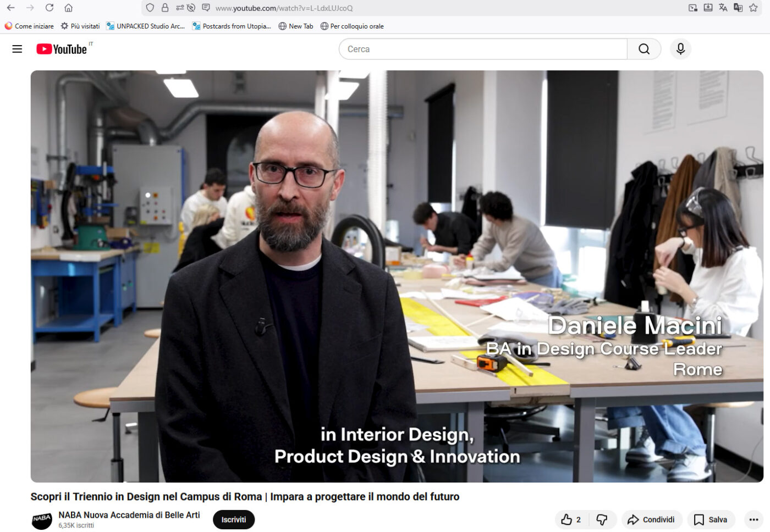Screen dimensions: 770x532
Task: Open the Come iniziare bookmark
Action: tap(29, 26)
